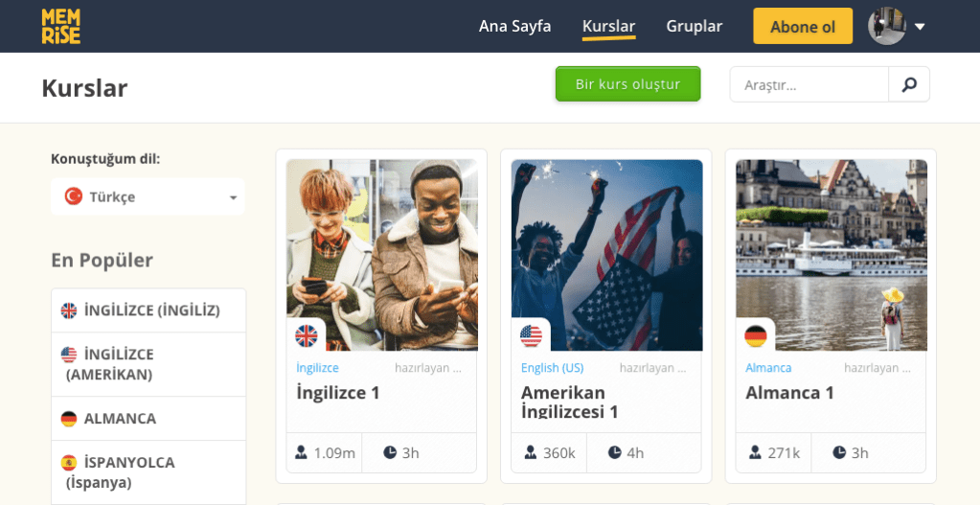Click the Abone ol button
This screenshot has width=980, height=505.
pos(803,26)
